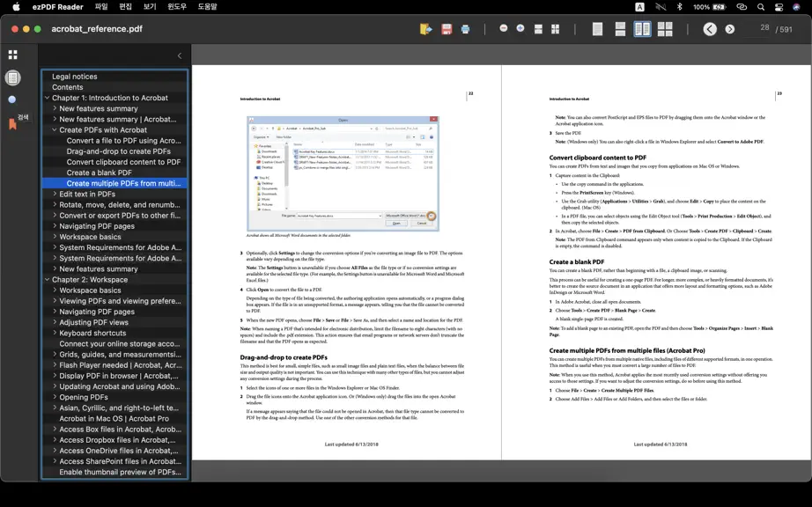Collapse Chapter 1: Introduction to Acrobat chevron
This screenshot has width=812, height=507.
(x=48, y=98)
